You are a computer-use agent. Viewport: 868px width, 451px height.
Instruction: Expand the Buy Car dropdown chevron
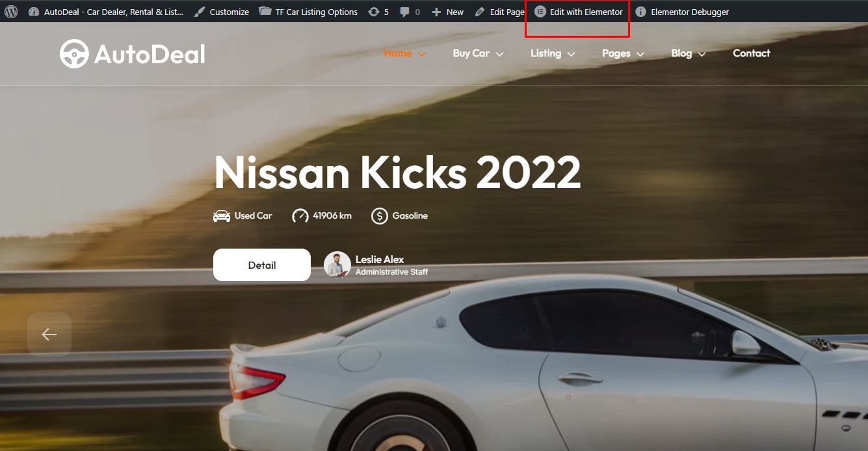pos(499,54)
